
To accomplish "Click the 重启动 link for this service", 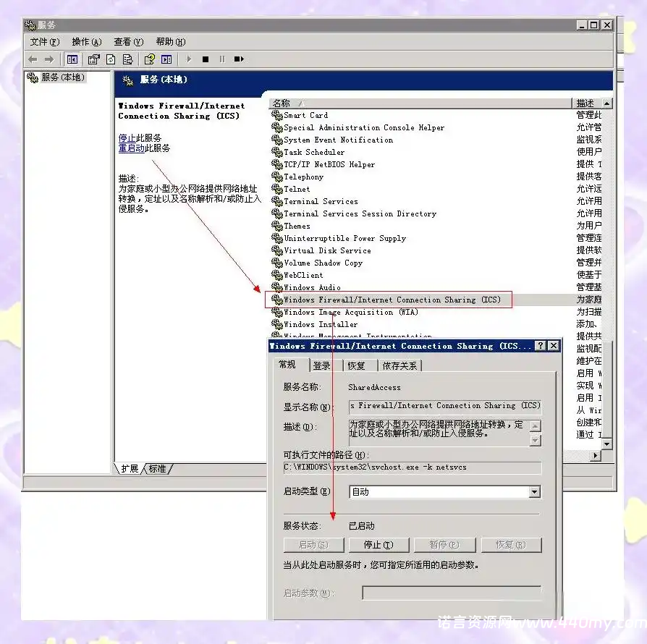I will click(x=131, y=148).
